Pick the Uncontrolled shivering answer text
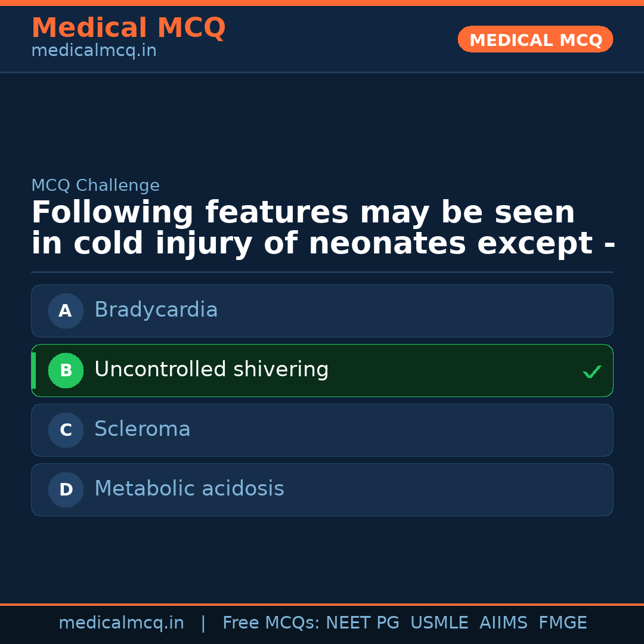 (x=211, y=370)
